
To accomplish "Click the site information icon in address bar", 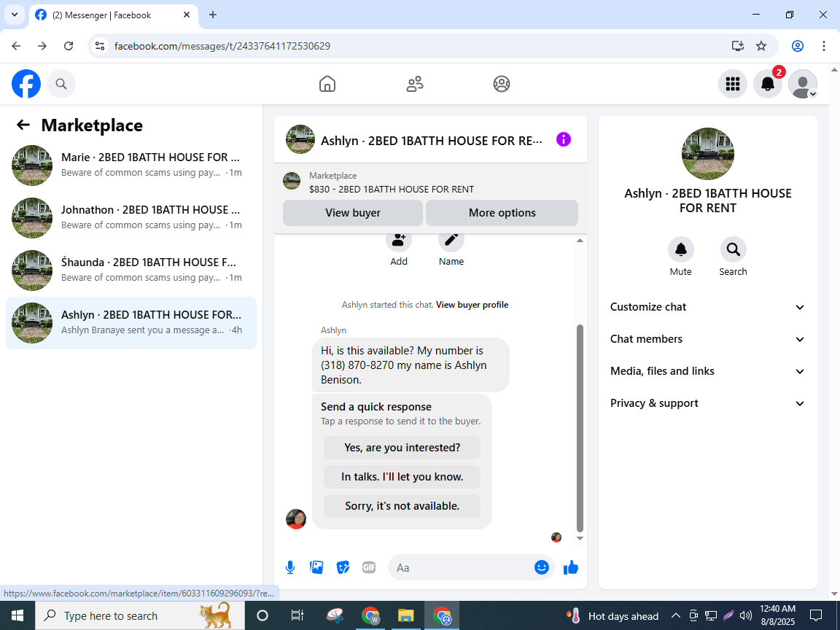I will coord(100,46).
